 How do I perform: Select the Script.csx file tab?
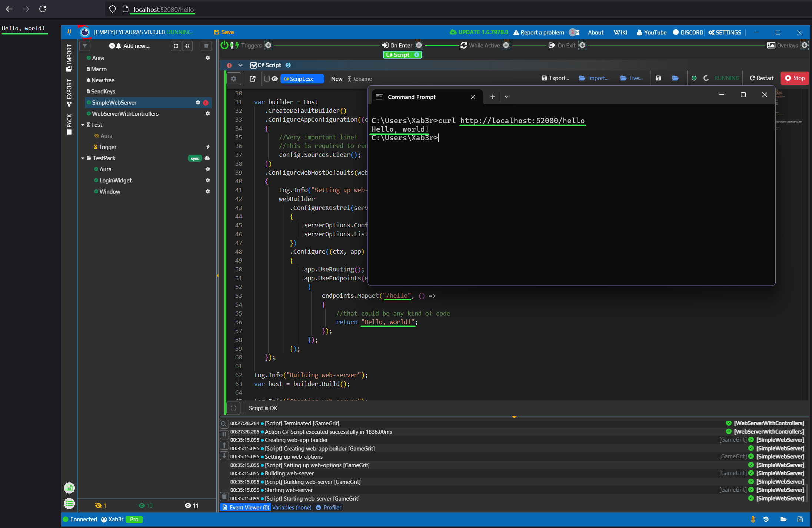(x=302, y=79)
